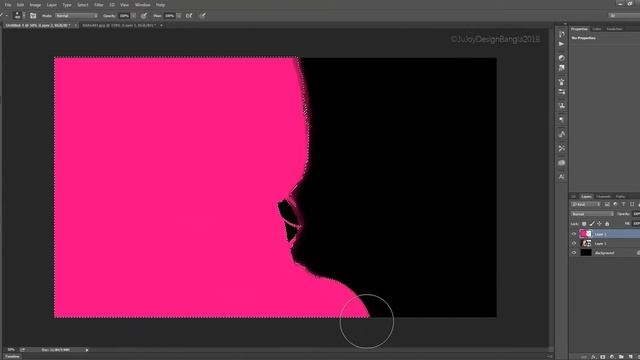
Task: Open the Character panel 'A' dock icon
Action: (x=562, y=177)
